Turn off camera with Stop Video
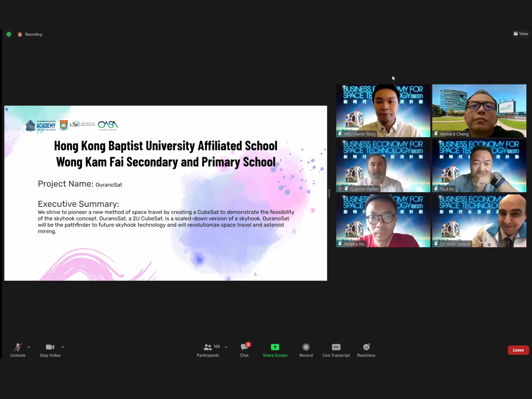Image resolution: width=532 pixels, height=399 pixels. [50, 350]
